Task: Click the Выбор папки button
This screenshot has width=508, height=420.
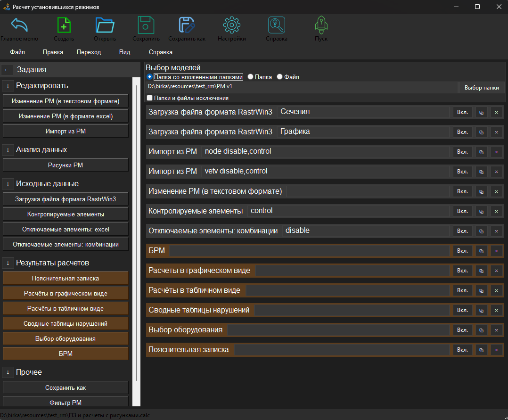Action: (x=481, y=88)
